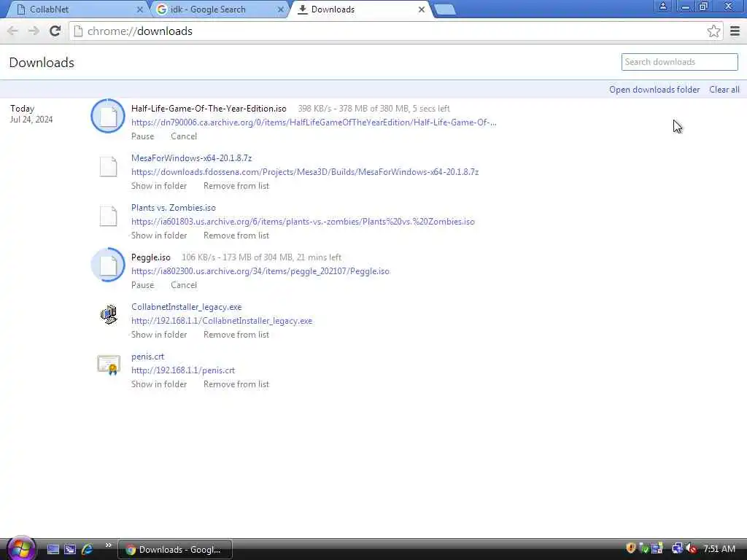Click the muted volume tray icon
Viewport: 747px width, 560px height.
(692, 548)
